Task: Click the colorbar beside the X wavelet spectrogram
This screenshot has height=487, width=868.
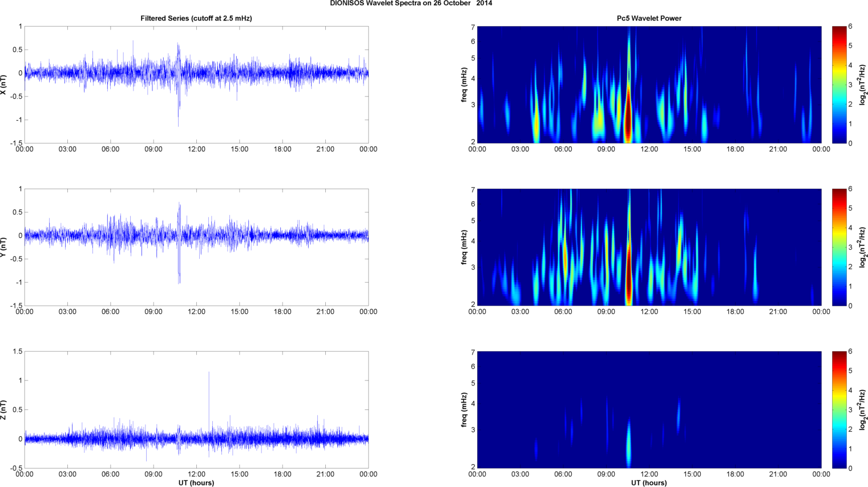Action: click(x=839, y=84)
